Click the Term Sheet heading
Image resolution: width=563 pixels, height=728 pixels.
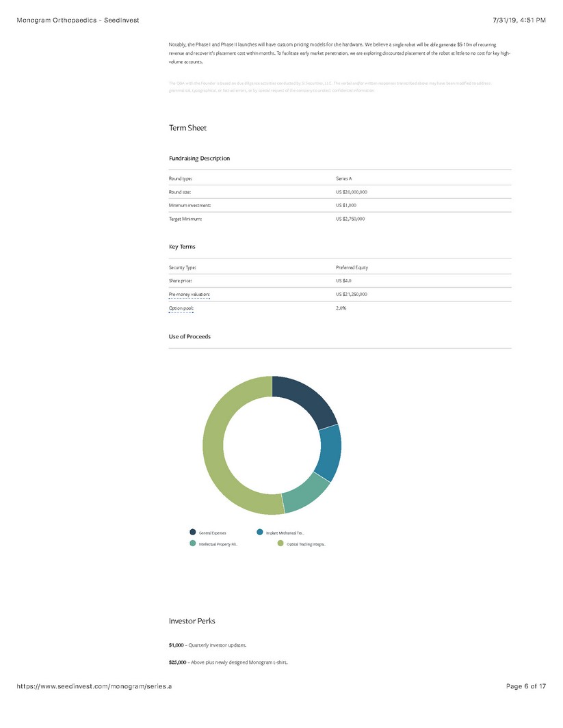(187, 128)
